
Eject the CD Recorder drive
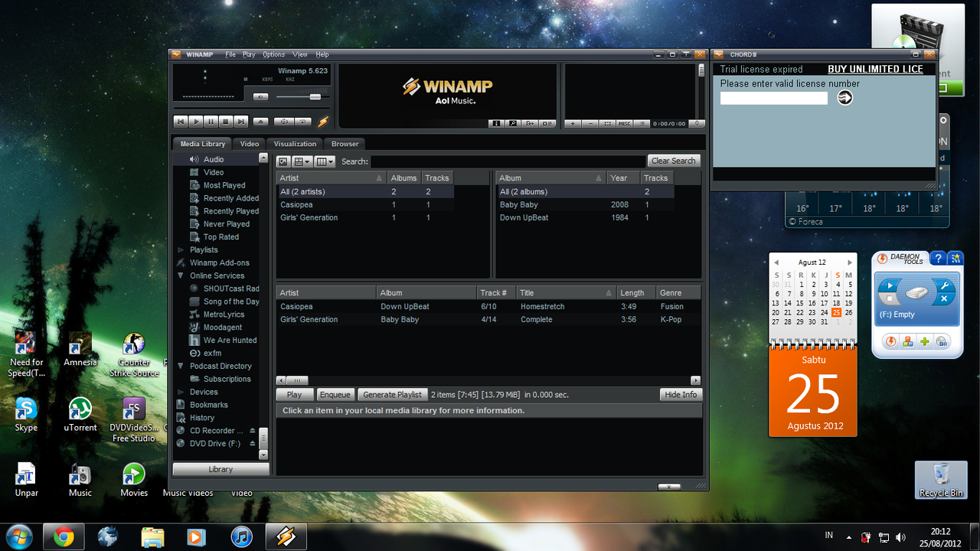click(x=253, y=431)
